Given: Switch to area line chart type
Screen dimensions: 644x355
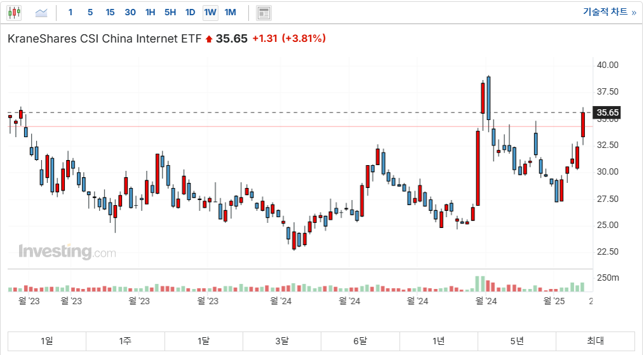Looking at the screenshot, I should [x=41, y=13].
